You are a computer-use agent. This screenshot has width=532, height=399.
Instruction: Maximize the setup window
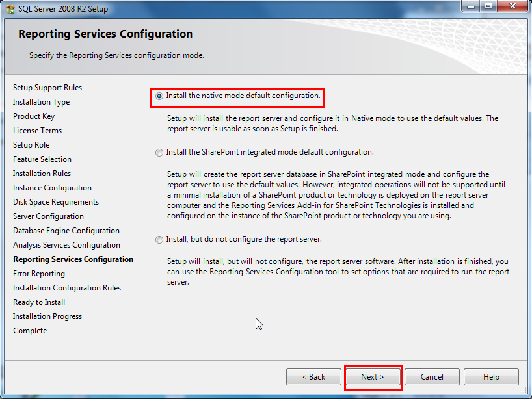click(x=488, y=6)
